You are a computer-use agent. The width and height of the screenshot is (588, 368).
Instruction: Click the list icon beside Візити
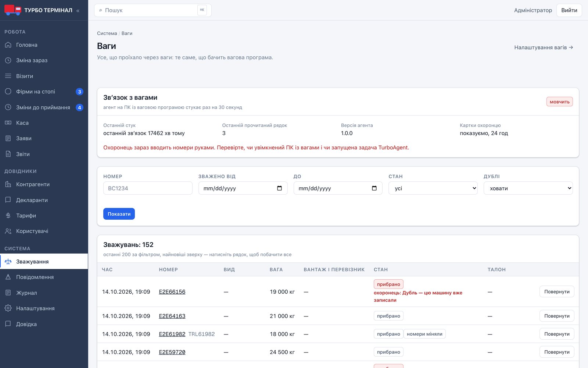tap(8, 76)
